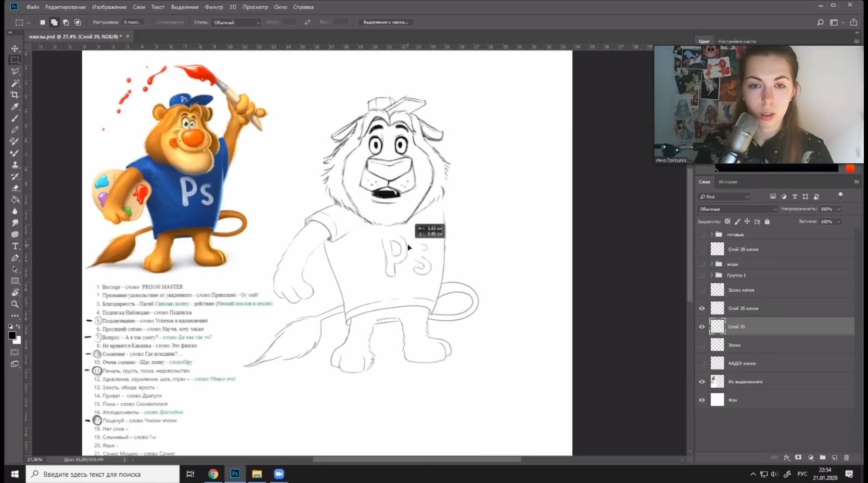Switch to the Настройки кисти tab
Image resolution: width=868 pixels, height=483 pixels.
tap(737, 41)
